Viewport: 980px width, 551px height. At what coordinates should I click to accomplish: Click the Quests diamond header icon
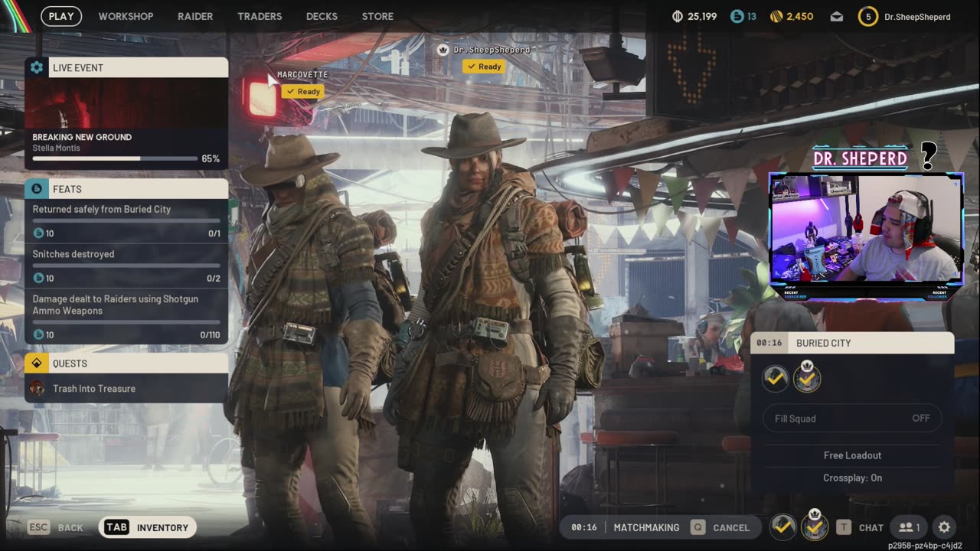[x=37, y=363]
